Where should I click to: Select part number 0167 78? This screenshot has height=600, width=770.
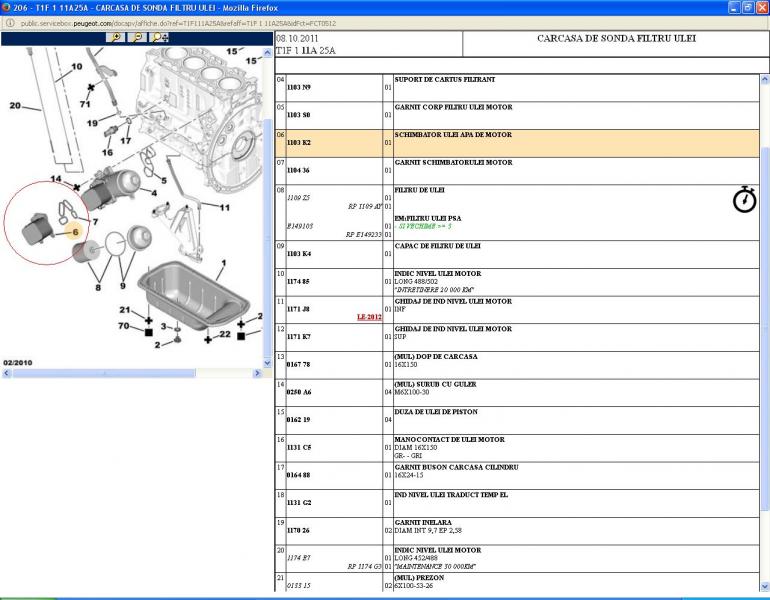click(x=299, y=365)
